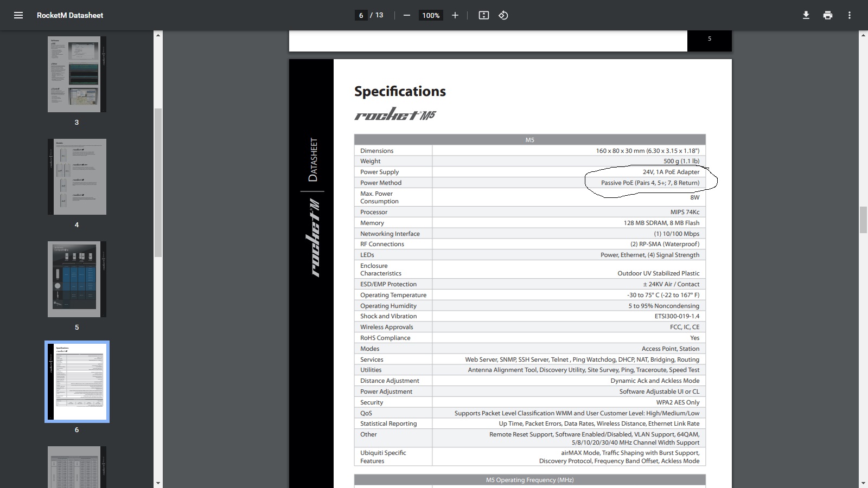
Task: Click the fit to page icon
Action: (x=484, y=15)
